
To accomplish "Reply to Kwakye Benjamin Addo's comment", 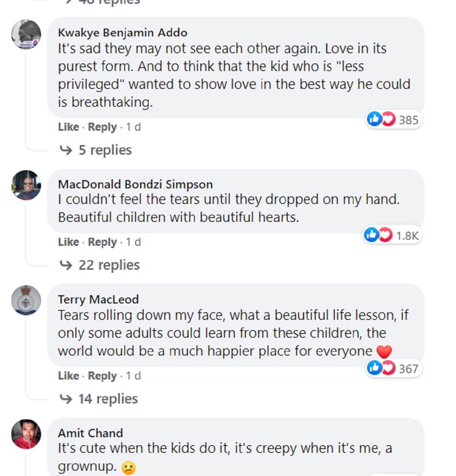I will coord(102,127).
